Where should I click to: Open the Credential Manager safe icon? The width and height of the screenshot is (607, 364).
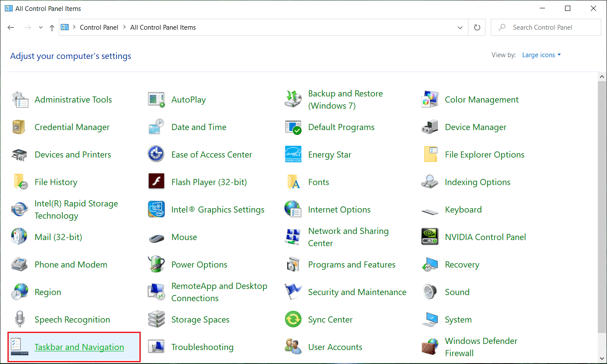[x=20, y=127]
